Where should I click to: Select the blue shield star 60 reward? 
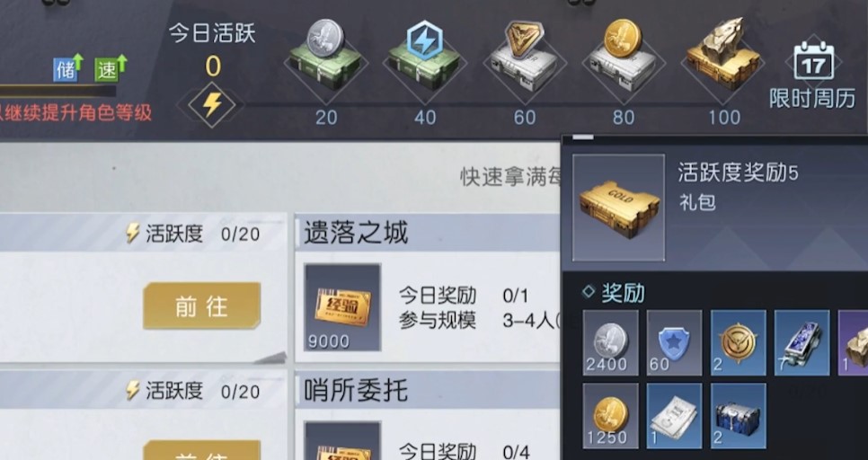pyautogui.click(x=674, y=342)
